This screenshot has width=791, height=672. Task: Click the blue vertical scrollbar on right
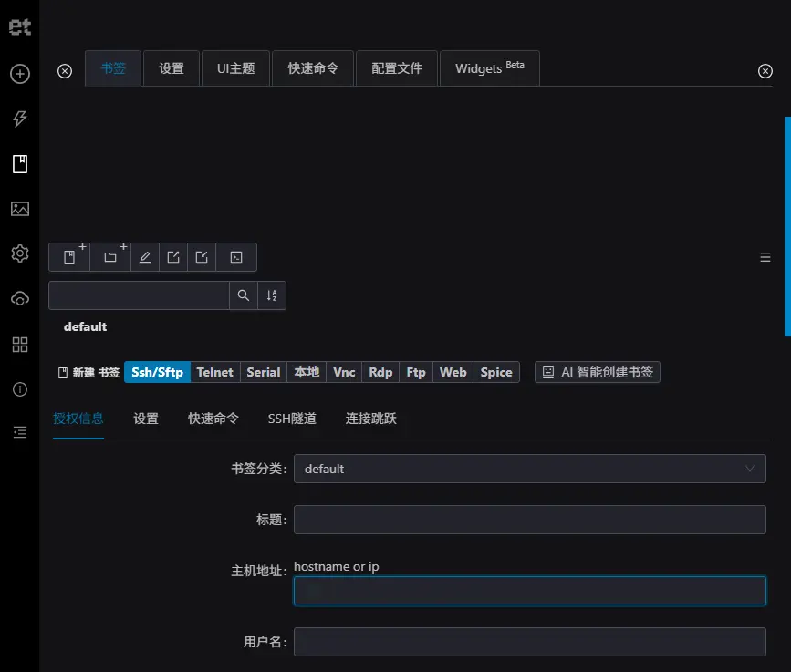point(787,226)
